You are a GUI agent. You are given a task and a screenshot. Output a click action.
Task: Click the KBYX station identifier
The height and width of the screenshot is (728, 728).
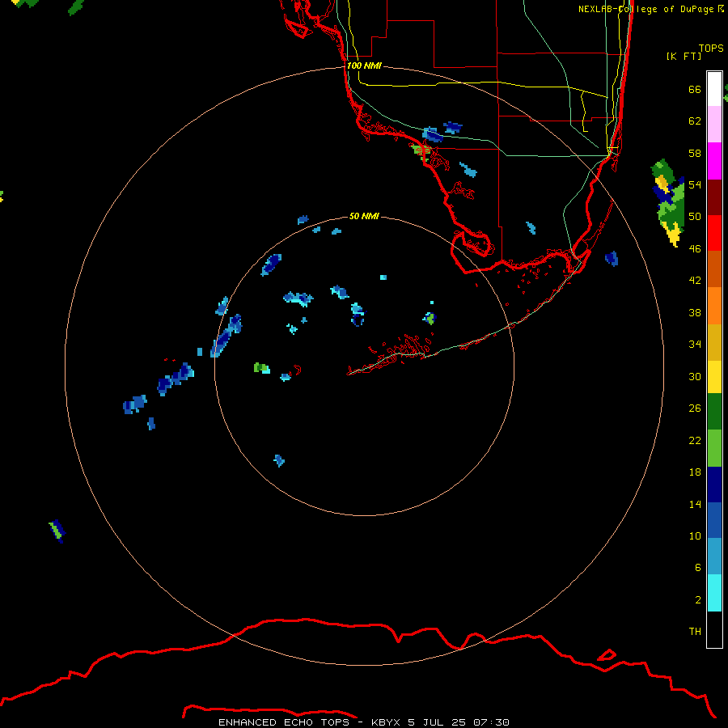(387, 722)
